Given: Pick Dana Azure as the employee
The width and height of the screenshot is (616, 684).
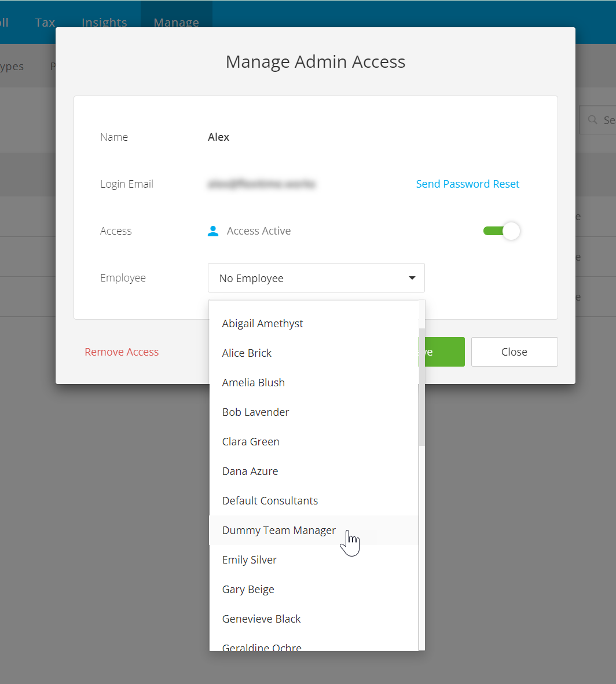Looking at the screenshot, I should pyautogui.click(x=314, y=471).
